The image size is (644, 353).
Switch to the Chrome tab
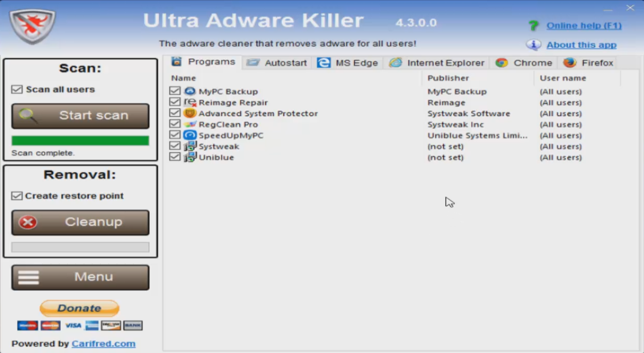523,63
